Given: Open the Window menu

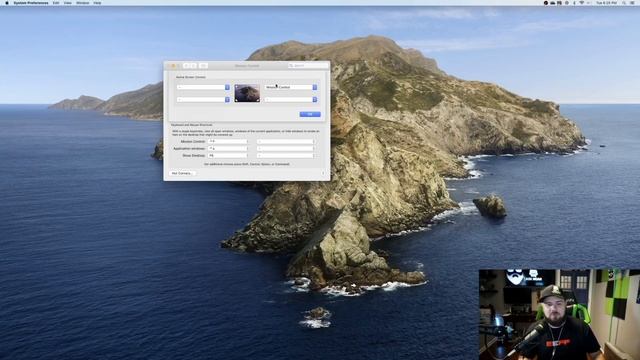Looking at the screenshot, I should pyautogui.click(x=82, y=3).
